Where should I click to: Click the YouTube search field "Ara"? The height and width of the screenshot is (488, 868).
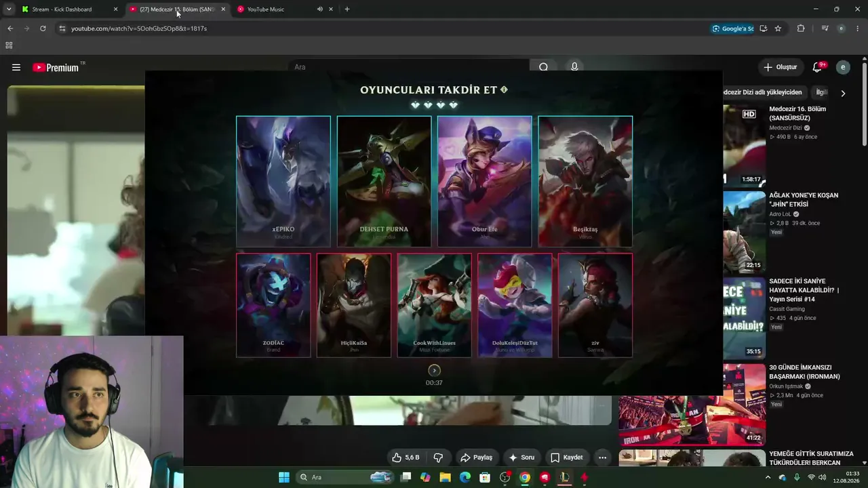coord(409,67)
